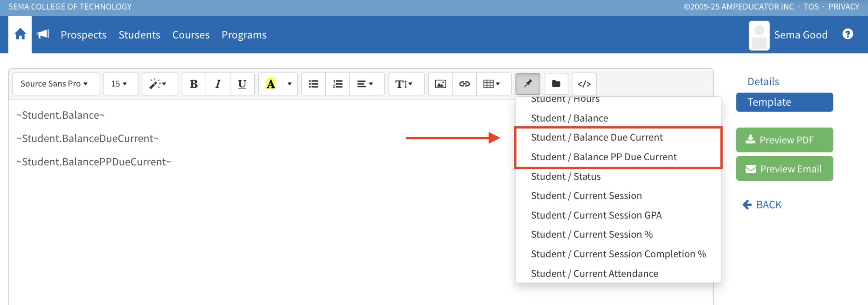The width and height of the screenshot is (868, 305).
Task: Click the help question mark icon
Action: [x=847, y=34]
